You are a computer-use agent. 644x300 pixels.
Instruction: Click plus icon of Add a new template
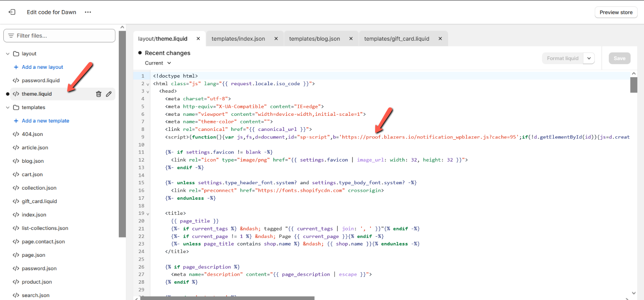(x=16, y=121)
